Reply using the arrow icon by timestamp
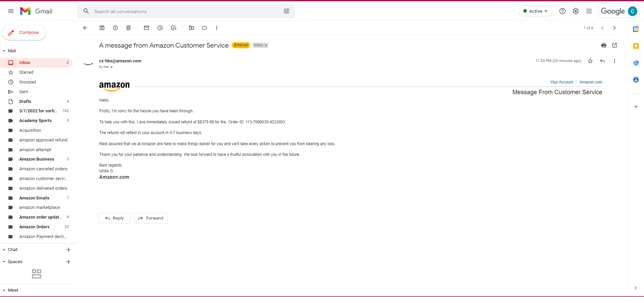 (x=602, y=61)
